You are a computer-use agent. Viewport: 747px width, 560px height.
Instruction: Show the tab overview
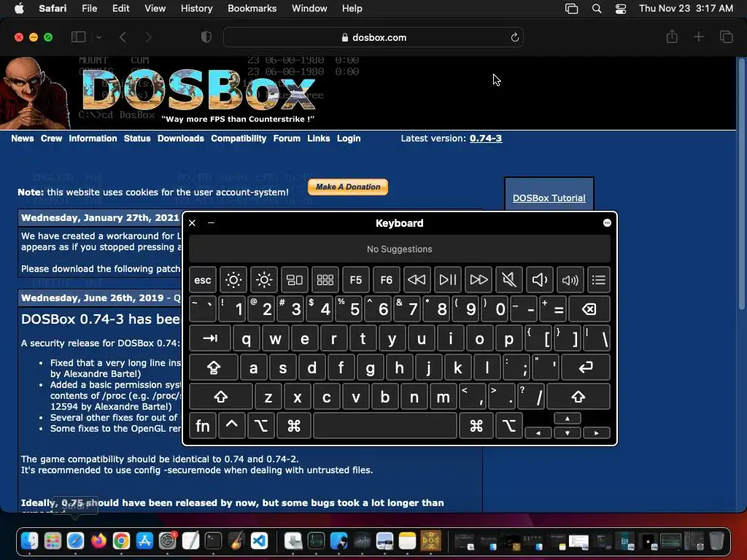click(x=726, y=36)
